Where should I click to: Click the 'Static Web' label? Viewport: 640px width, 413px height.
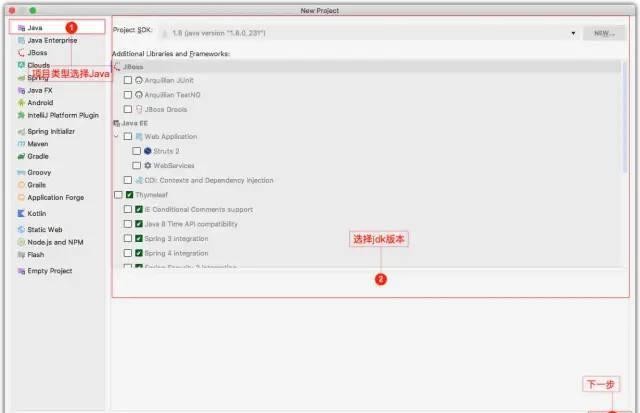(x=45, y=230)
